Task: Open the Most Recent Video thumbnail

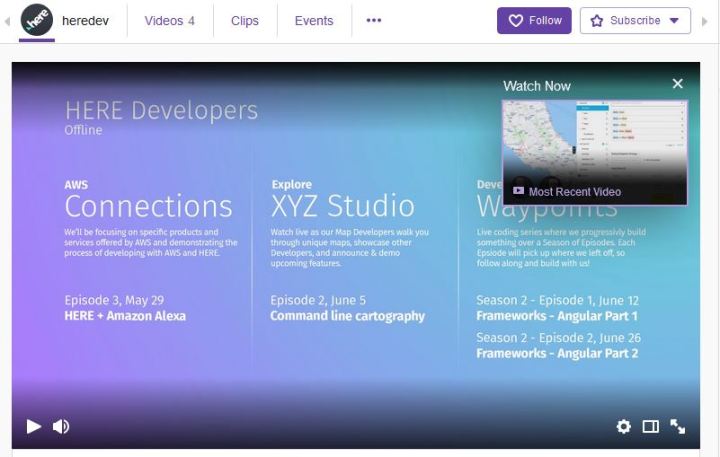Action: tap(595, 152)
